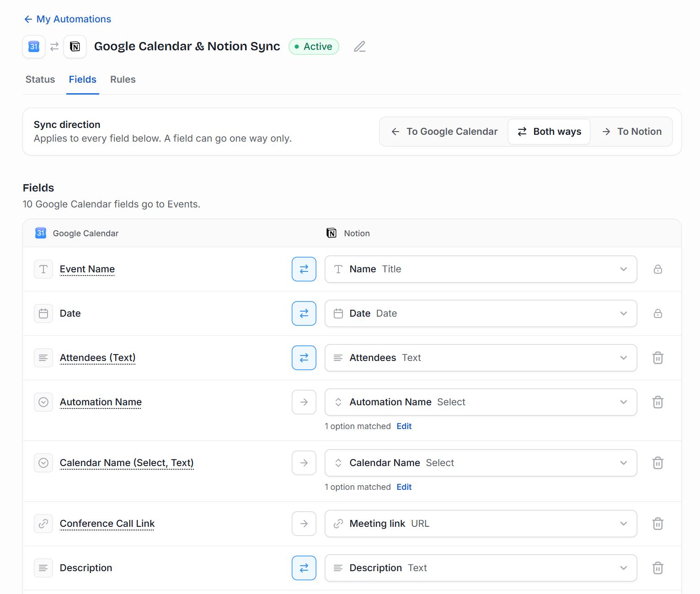Screen dimensions: 700x594
Task: Click the Google Calendar app icon in header
Action: pyautogui.click(x=34, y=47)
